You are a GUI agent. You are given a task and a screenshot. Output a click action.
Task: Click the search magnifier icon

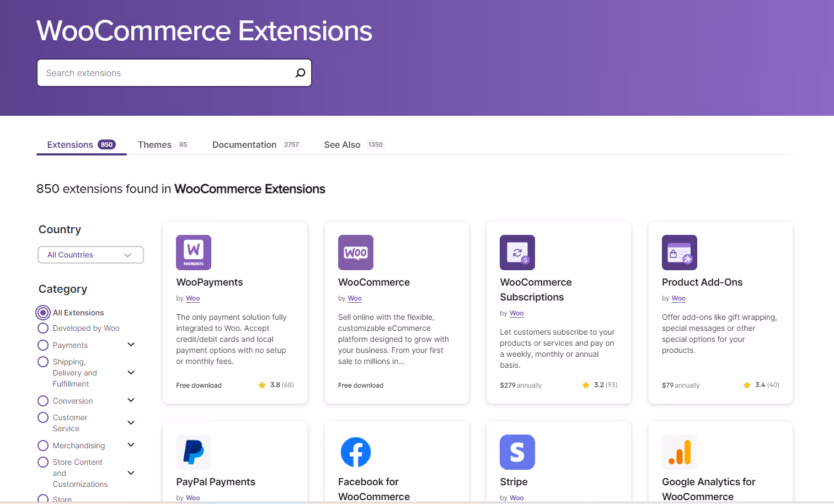(300, 72)
